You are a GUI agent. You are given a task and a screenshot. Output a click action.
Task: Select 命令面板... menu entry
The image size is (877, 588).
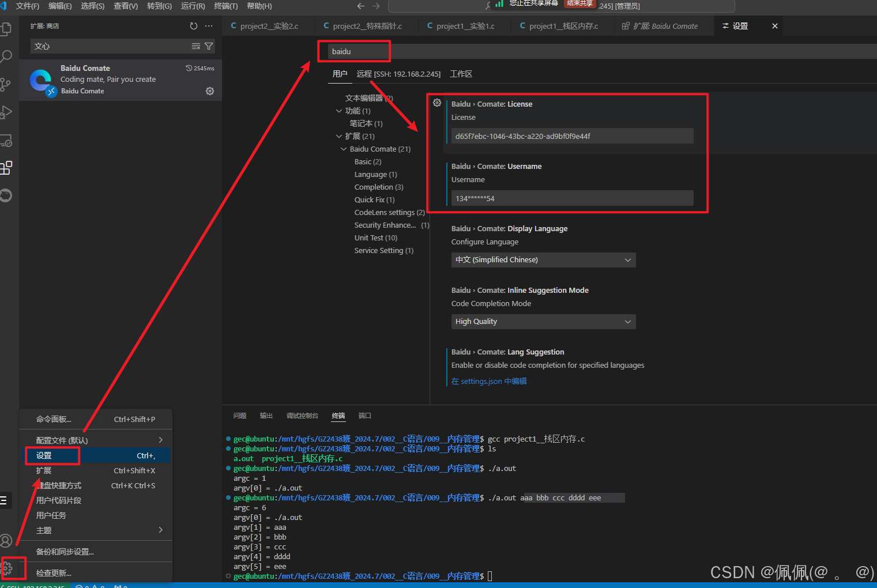pyautogui.click(x=96, y=419)
